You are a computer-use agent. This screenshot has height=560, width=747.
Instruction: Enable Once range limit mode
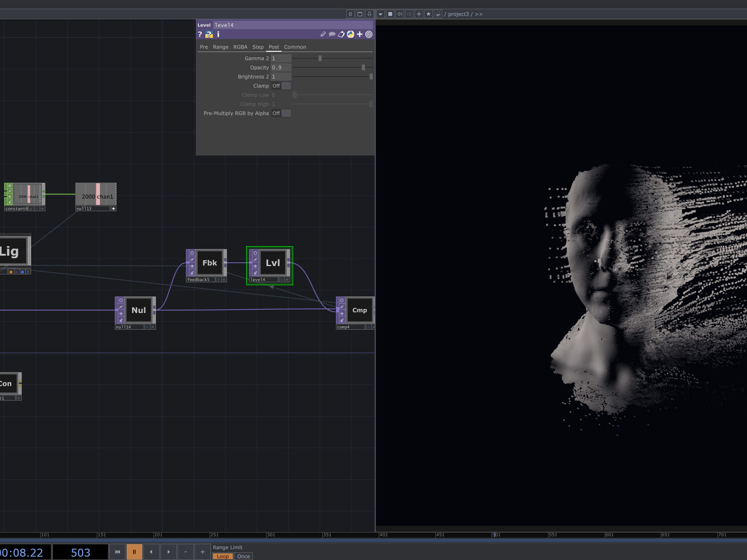[x=244, y=556]
